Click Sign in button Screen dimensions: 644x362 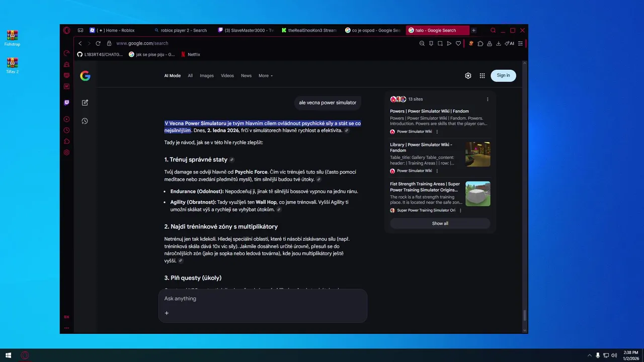(x=503, y=75)
